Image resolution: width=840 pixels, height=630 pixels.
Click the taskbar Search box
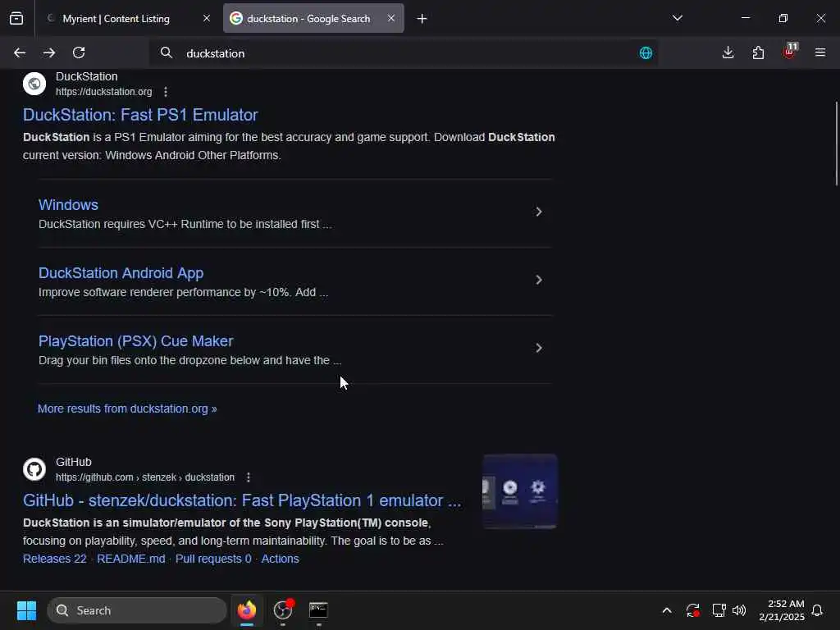click(137, 610)
